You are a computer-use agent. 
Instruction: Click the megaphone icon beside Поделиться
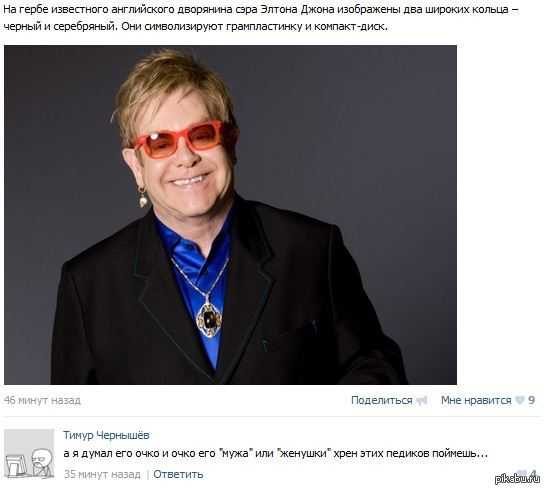point(422,401)
